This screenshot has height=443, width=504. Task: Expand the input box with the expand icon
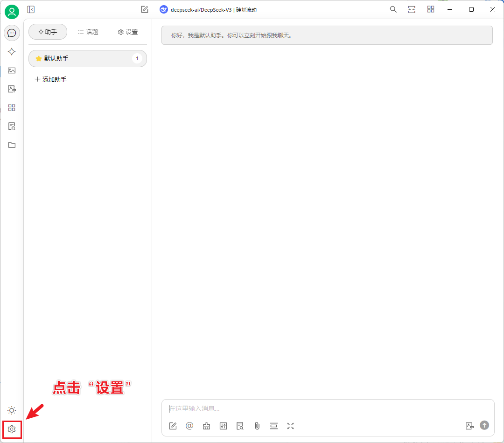291,426
